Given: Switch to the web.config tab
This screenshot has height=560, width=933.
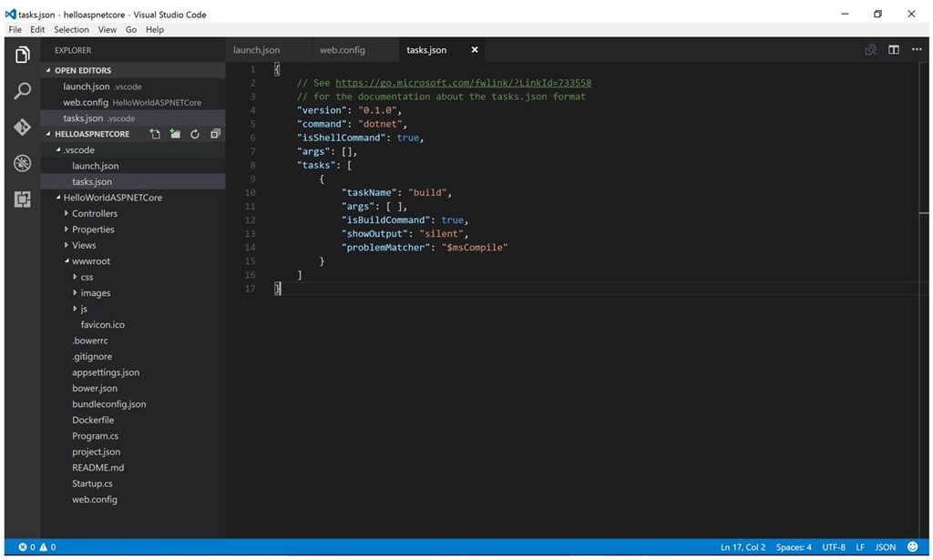Looking at the screenshot, I should 342,50.
